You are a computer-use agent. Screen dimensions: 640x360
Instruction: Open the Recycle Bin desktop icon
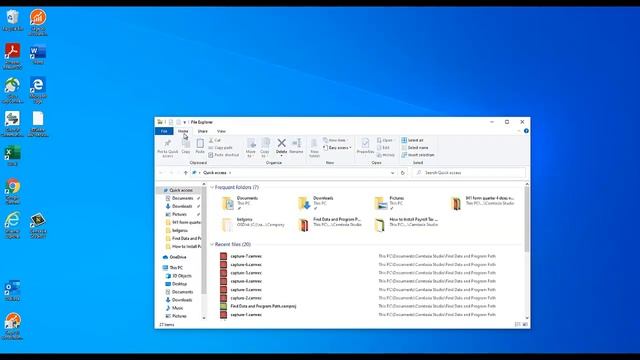(x=13, y=20)
